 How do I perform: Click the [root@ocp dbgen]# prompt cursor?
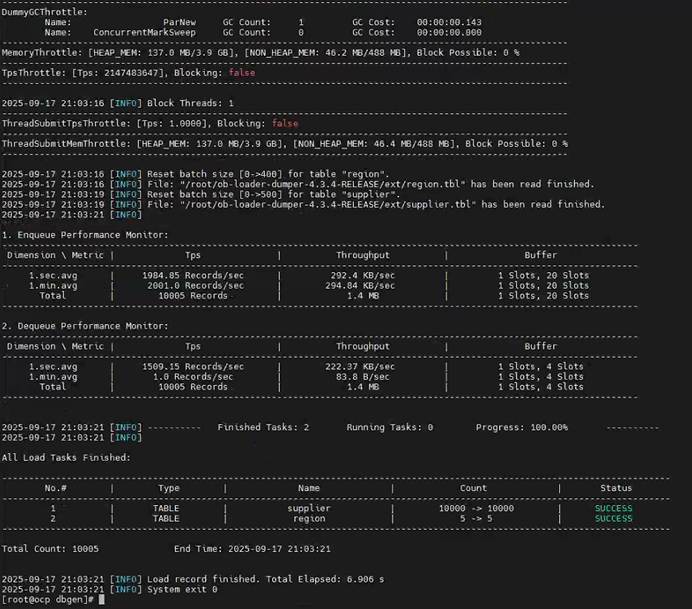[102, 600]
